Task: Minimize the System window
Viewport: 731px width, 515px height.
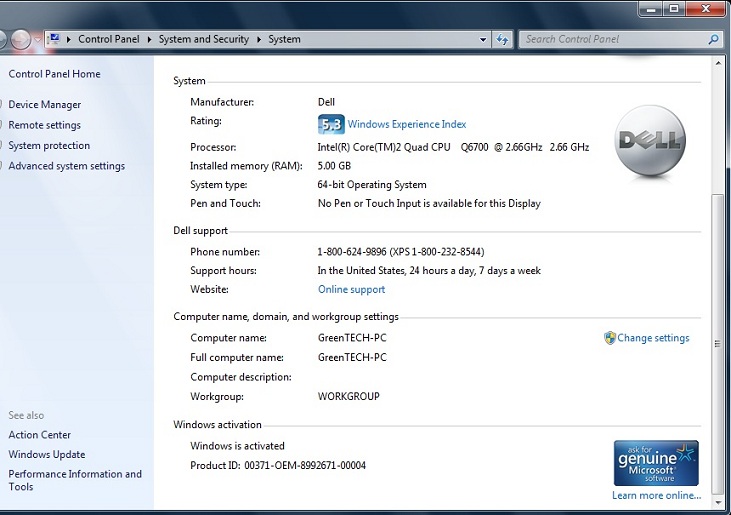Action: [x=651, y=8]
